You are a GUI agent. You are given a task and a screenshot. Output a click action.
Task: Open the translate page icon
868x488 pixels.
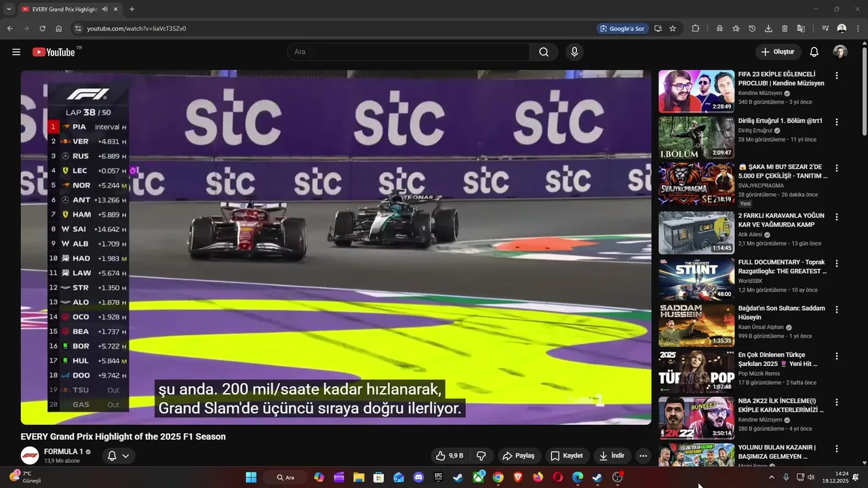[801, 28]
